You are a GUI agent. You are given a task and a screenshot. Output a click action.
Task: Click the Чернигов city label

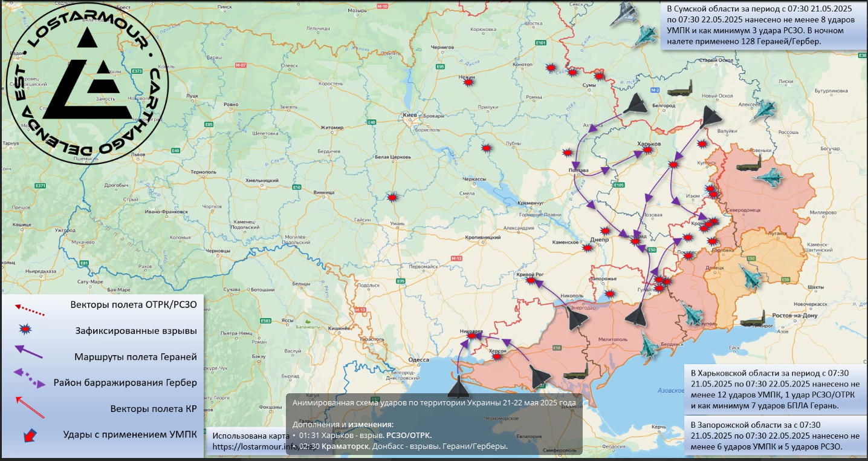coord(442,47)
